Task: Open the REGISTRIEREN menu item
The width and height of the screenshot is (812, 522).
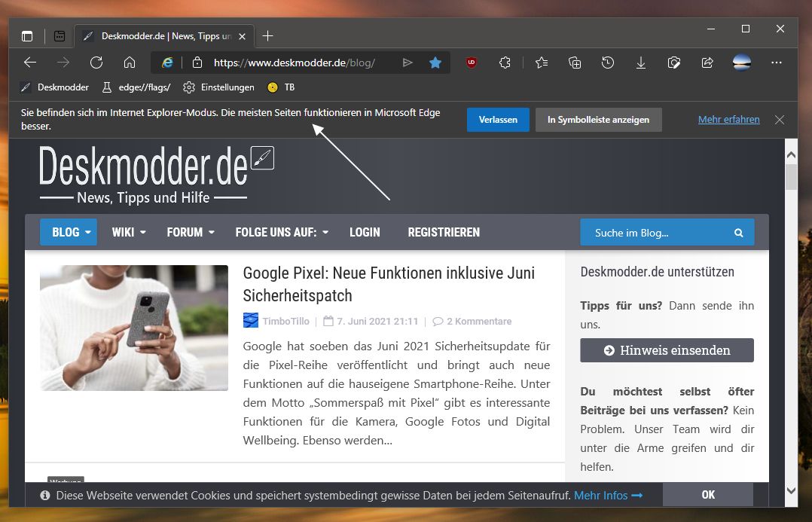Action: point(444,232)
